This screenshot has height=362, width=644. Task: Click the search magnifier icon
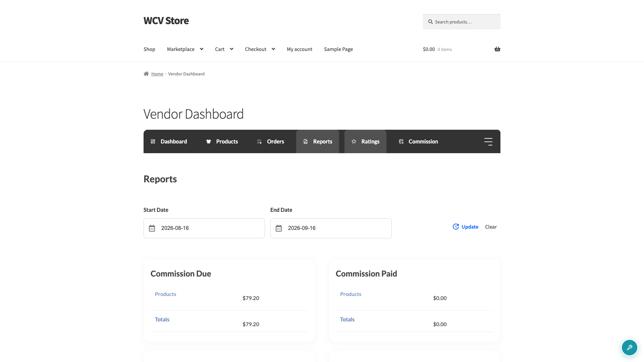click(x=430, y=22)
